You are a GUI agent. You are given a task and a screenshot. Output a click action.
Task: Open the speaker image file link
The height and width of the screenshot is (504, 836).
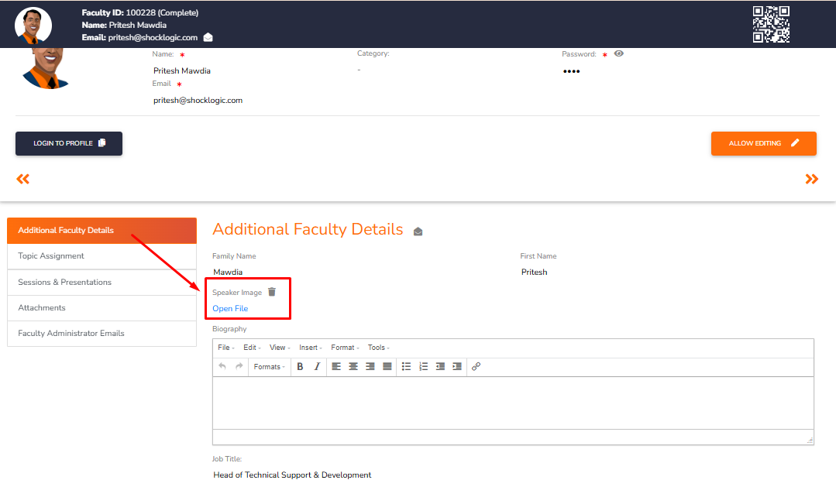[230, 308]
